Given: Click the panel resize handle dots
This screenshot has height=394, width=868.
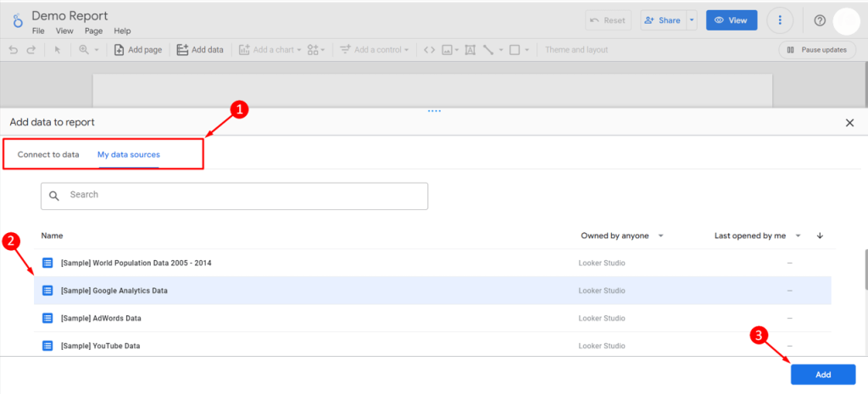Looking at the screenshot, I should [434, 111].
